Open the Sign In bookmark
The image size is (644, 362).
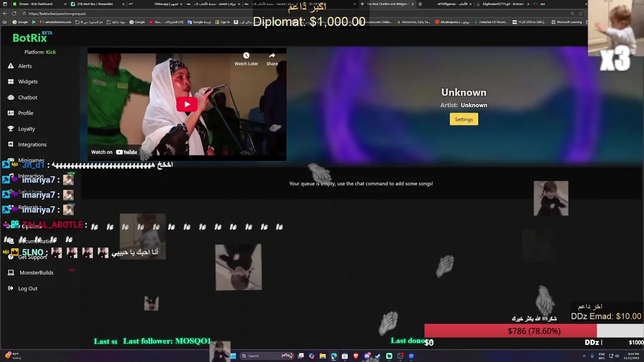[222, 22]
